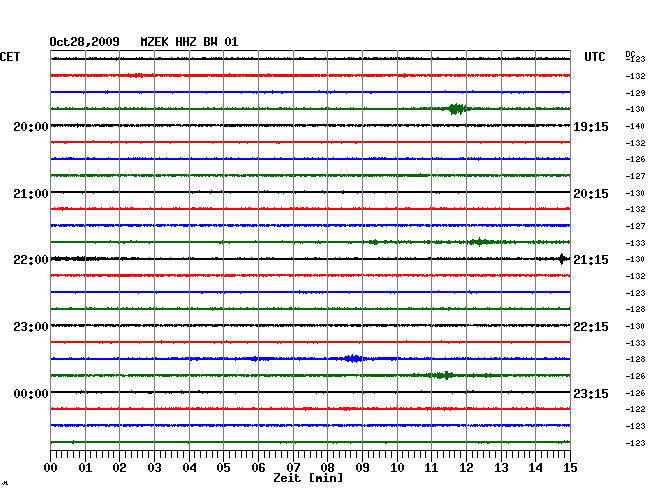Image resolution: width=650 pixels, height=494 pixels.
Task: Click the Zeit [min] axis label
Action: click(x=308, y=478)
